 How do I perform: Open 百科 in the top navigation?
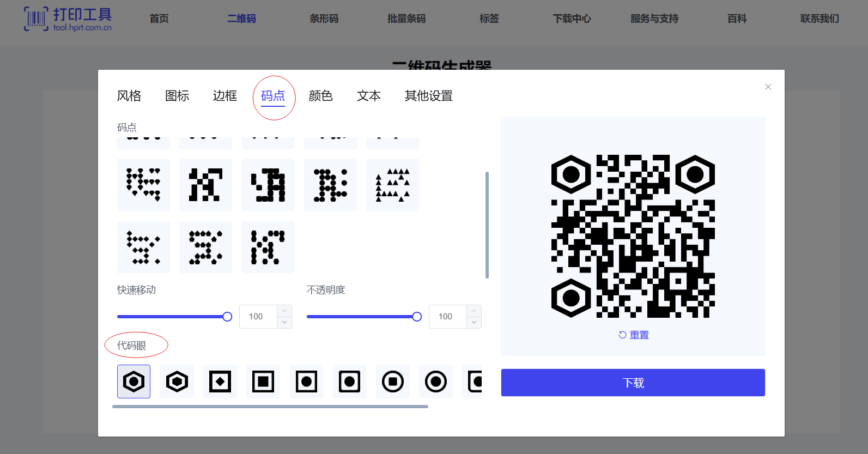point(737,19)
